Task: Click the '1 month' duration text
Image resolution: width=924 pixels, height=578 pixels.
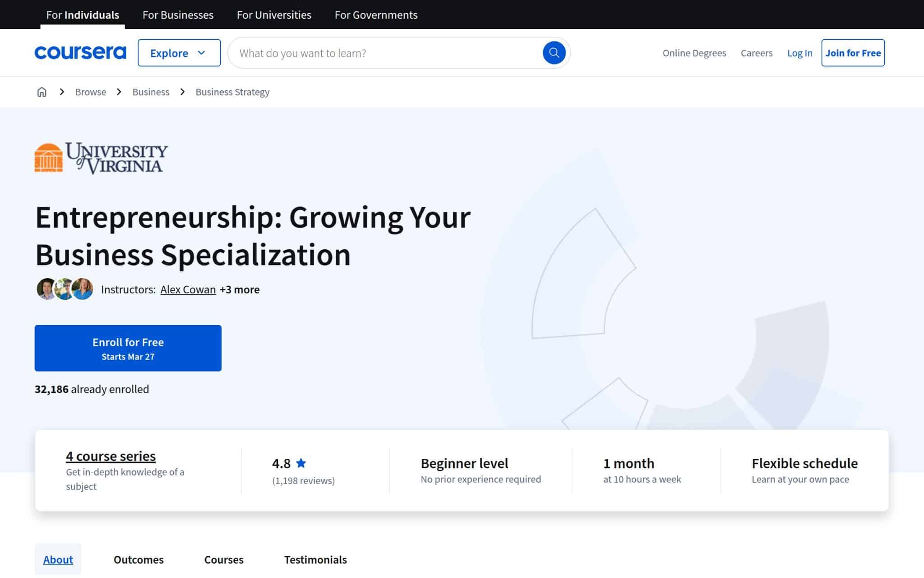Action: (628, 463)
